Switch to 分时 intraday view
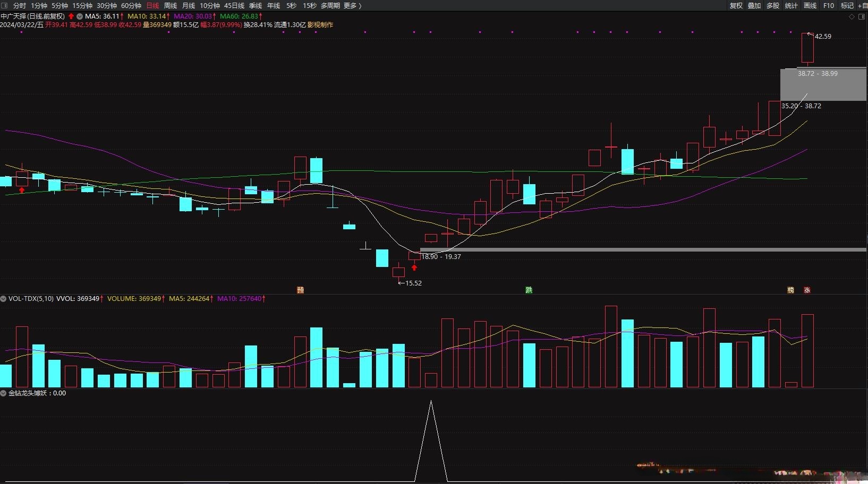Image resolution: width=868 pixels, height=484 pixels. click(20, 5)
